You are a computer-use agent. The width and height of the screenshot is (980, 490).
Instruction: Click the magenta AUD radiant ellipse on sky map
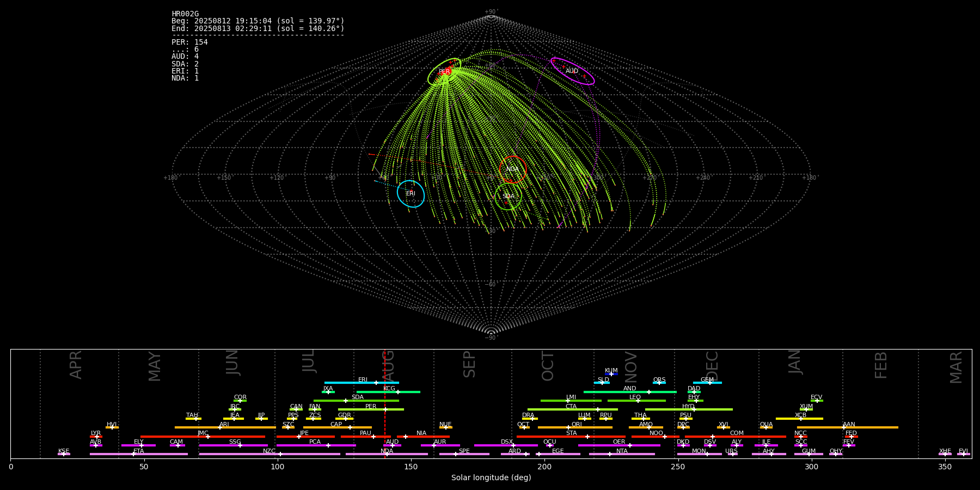572,71
